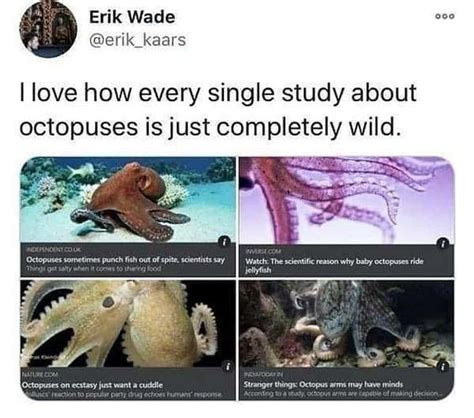Click the inverse.com source label
The image size is (474, 418).
point(263,251)
